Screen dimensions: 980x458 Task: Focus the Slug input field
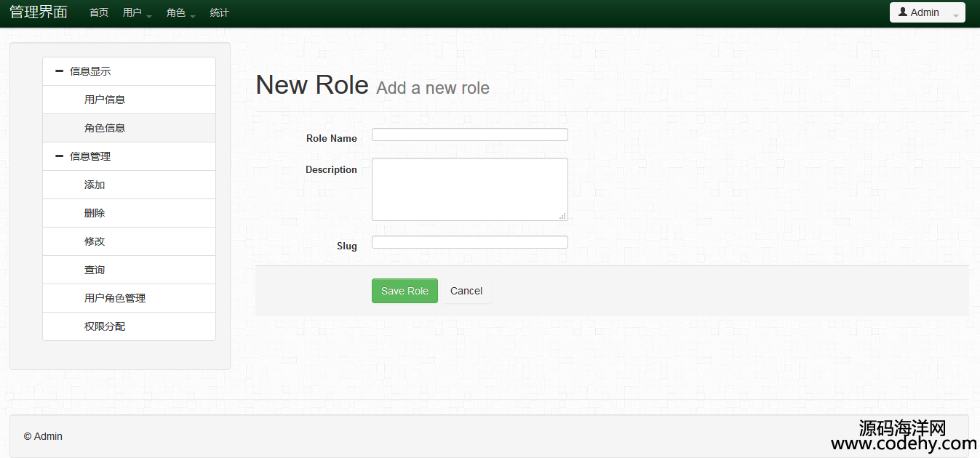coord(470,242)
